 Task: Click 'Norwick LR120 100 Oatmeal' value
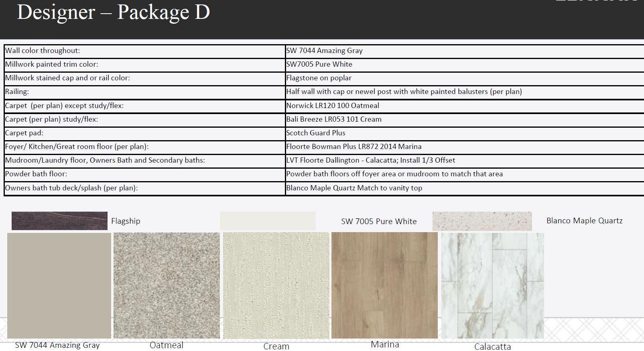tap(333, 106)
